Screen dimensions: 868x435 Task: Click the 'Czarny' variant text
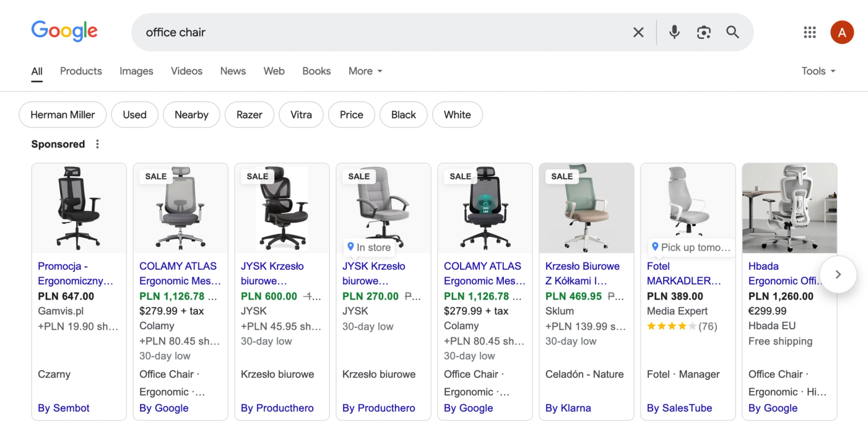click(54, 375)
